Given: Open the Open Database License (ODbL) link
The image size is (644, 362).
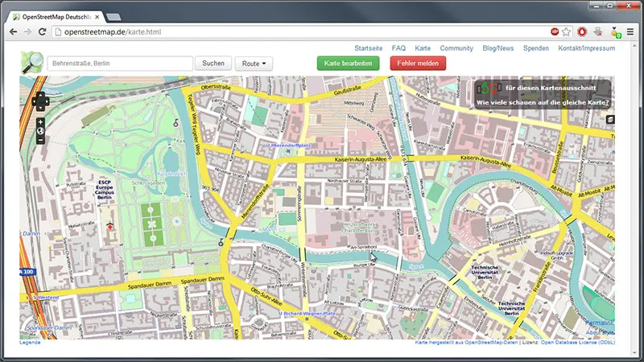Looking at the screenshot, I should click(578, 343).
